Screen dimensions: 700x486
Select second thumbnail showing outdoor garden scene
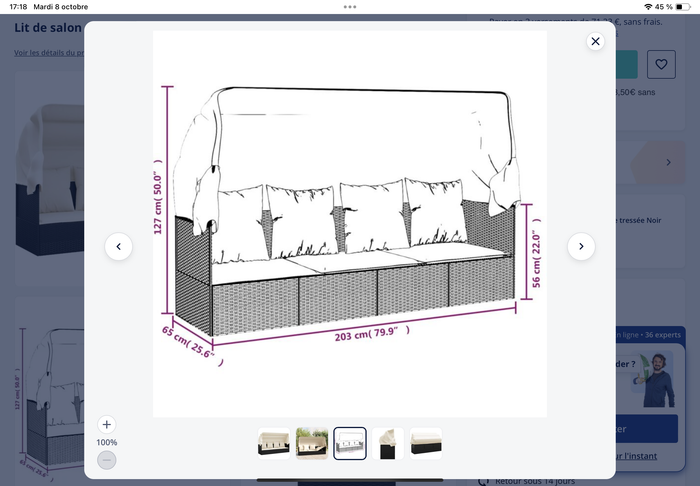[x=312, y=443]
